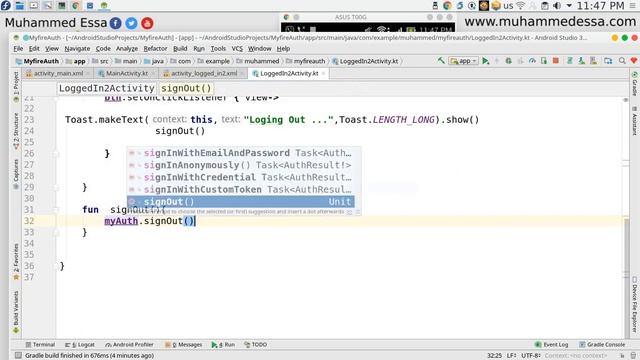
Task: Toggle the Structure tool window button
Action: click(16, 131)
